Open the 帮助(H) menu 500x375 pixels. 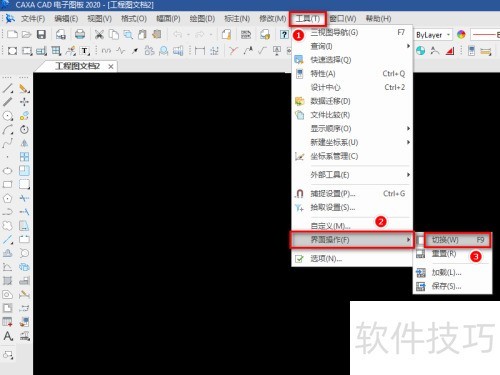(378, 19)
